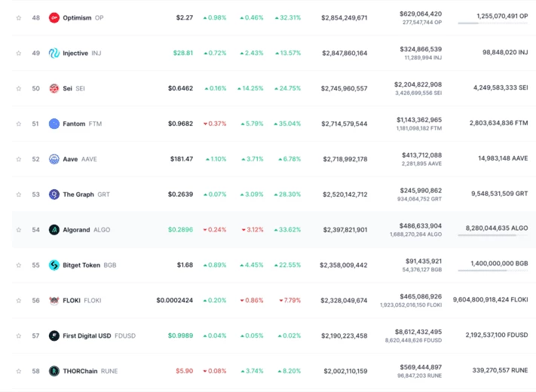Click Aave supply 14,983,148 AAVE

pyautogui.click(x=503, y=158)
